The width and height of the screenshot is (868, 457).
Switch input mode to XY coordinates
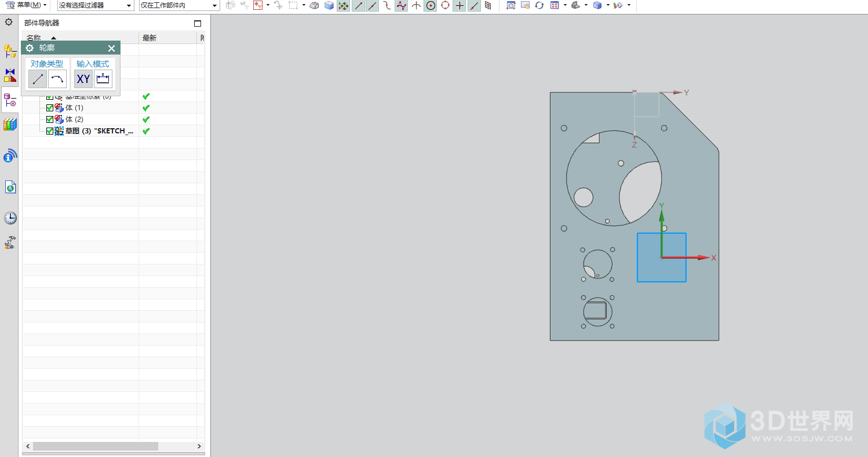(x=83, y=79)
